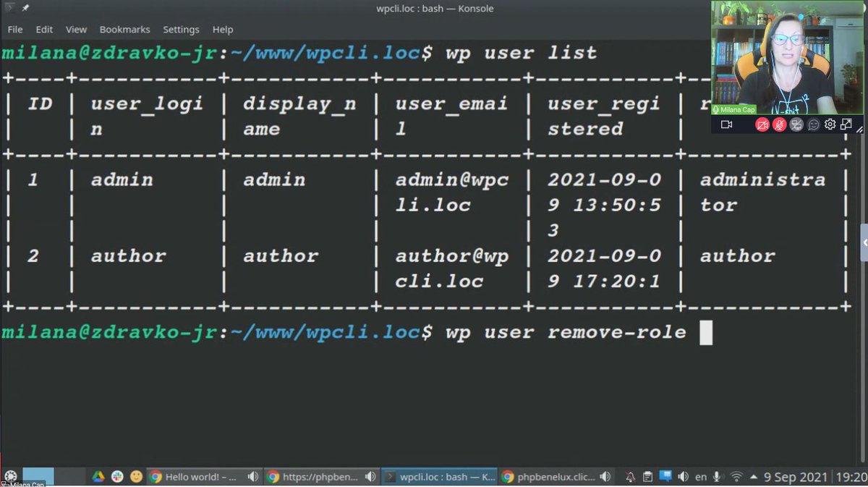Start screen sharing from the call overlay

pyautogui.click(x=796, y=124)
